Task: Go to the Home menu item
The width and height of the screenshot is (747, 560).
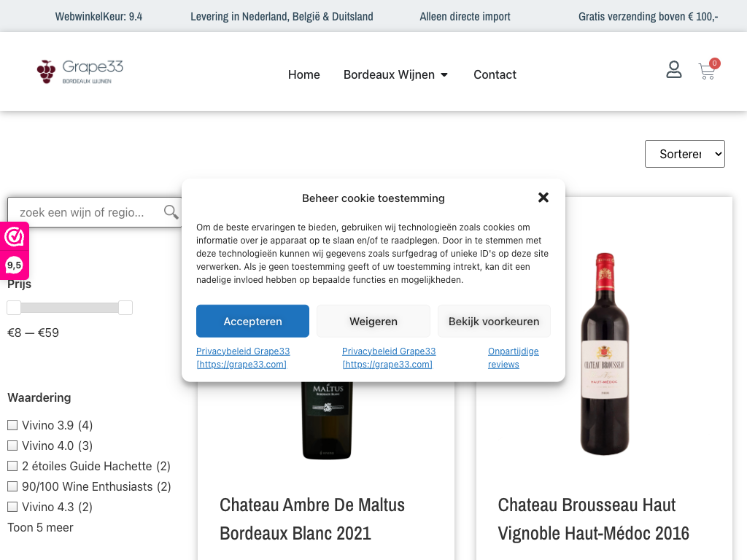Action: [304, 74]
